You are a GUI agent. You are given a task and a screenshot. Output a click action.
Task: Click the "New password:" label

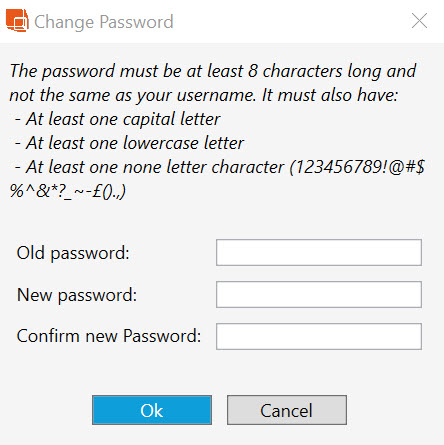(77, 295)
